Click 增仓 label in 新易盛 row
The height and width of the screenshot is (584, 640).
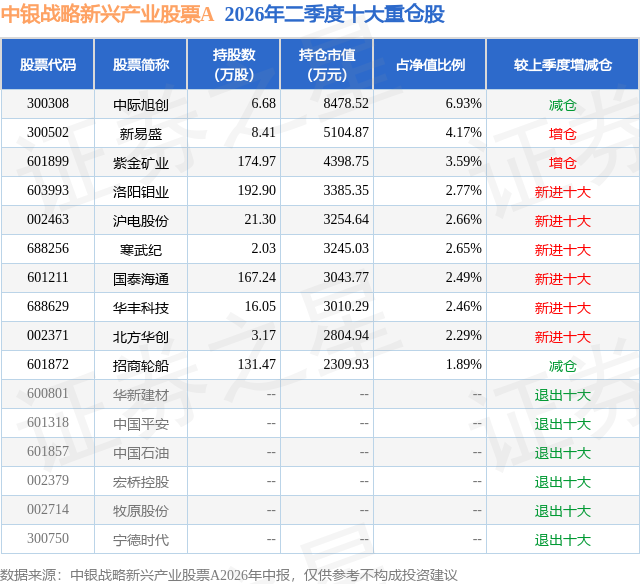coord(563,134)
